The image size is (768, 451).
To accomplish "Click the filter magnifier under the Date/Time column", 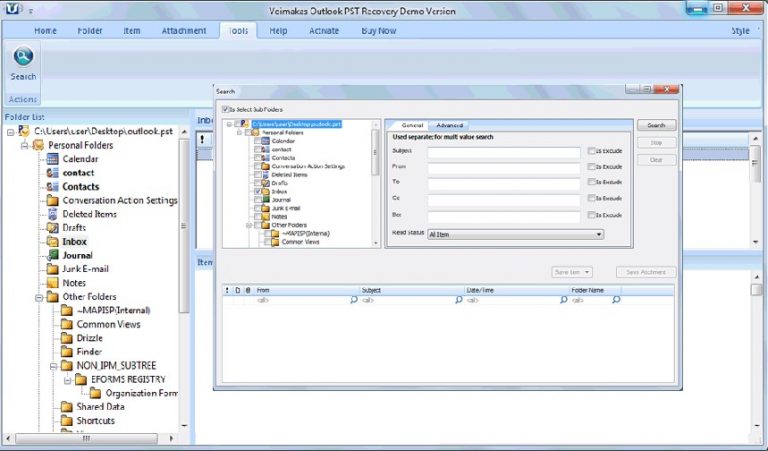I will [563, 300].
